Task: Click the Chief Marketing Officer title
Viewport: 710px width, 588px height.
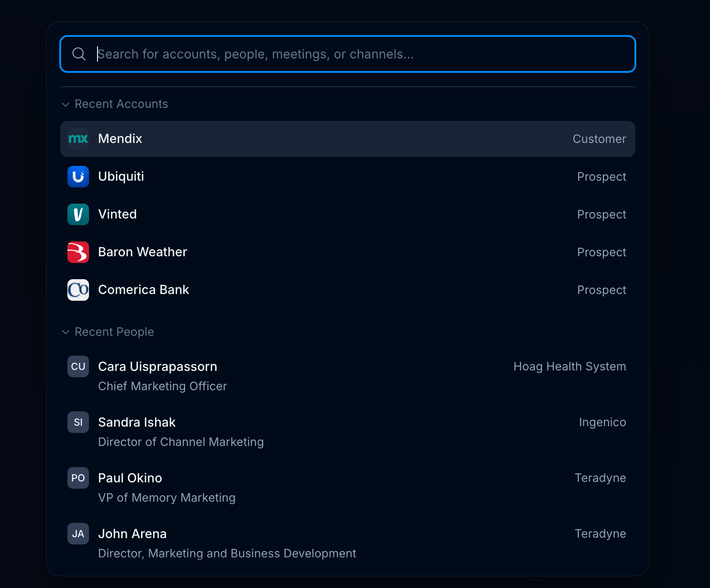Action: click(163, 387)
